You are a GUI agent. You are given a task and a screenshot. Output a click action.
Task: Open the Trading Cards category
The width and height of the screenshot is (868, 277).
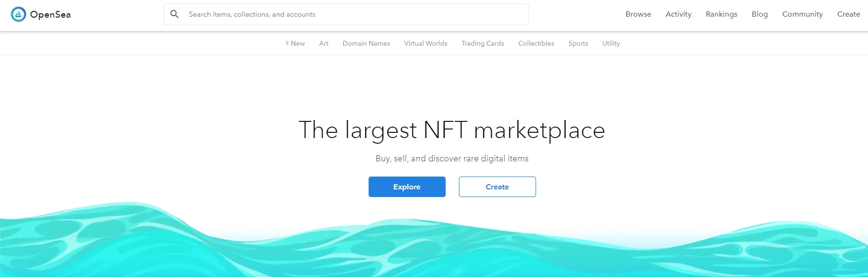pyautogui.click(x=483, y=43)
